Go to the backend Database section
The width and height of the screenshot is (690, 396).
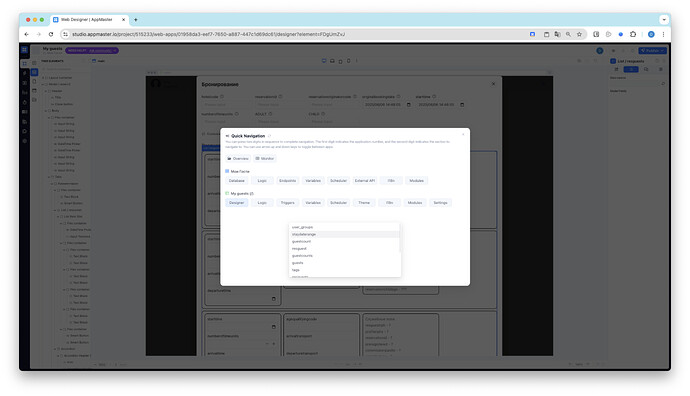click(237, 181)
